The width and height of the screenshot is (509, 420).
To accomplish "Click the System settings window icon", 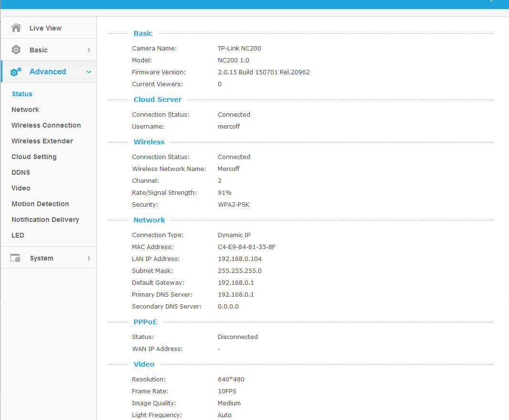I will (15, 258).
